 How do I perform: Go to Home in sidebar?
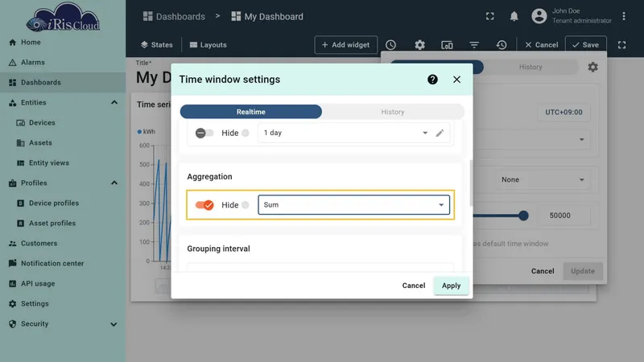click(63, 43)
